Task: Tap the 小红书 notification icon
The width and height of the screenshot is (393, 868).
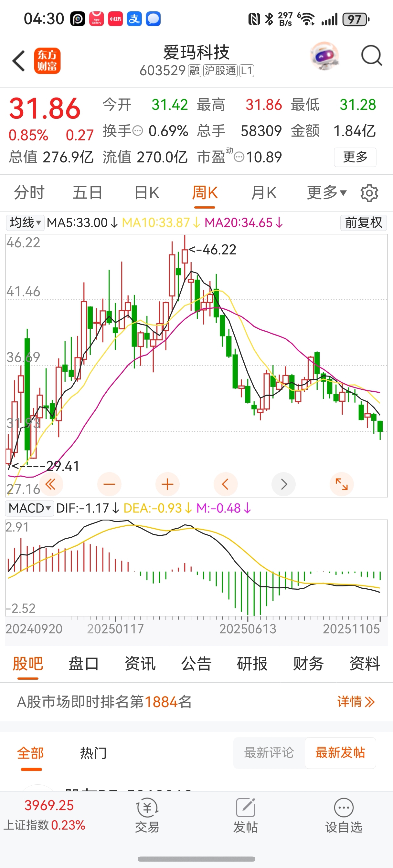Action: (115, 19)
